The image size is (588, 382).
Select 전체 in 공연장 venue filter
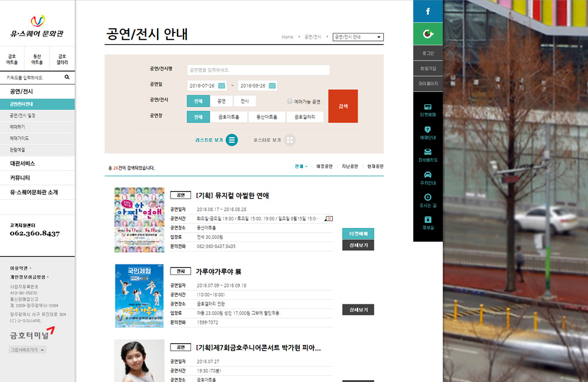(x=198, y=117)
